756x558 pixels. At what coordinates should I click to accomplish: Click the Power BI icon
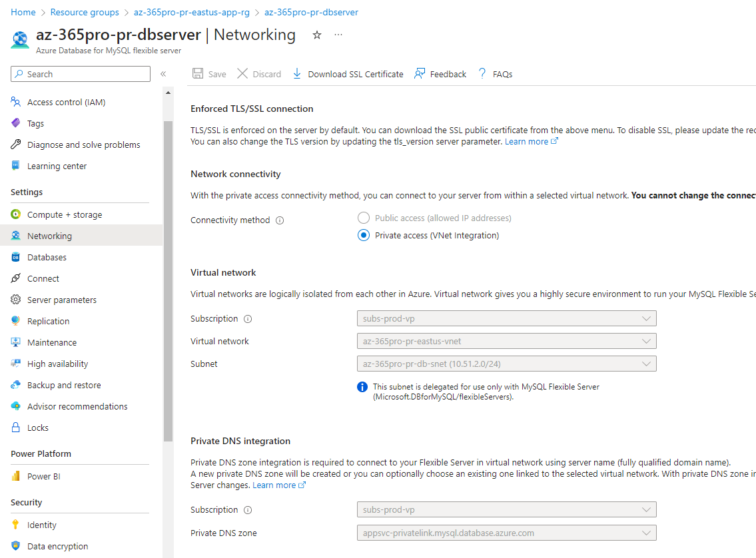pos(15,476)
